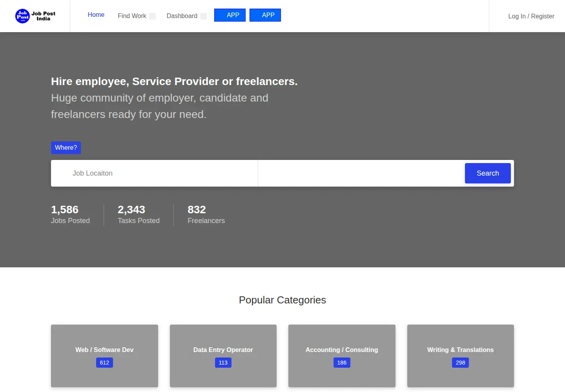Click the blue Search button
565x392 pixels.
[488, 173]
